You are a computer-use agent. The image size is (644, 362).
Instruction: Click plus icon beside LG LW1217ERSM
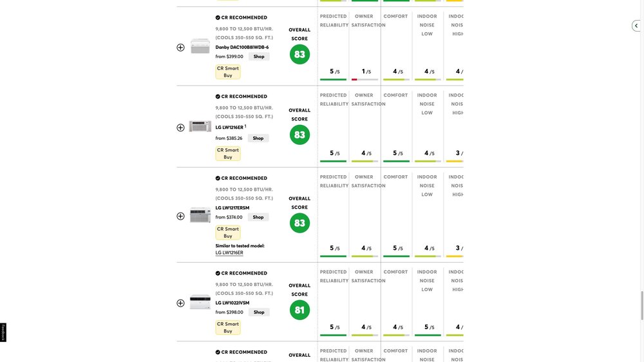(x=180, y=216)
